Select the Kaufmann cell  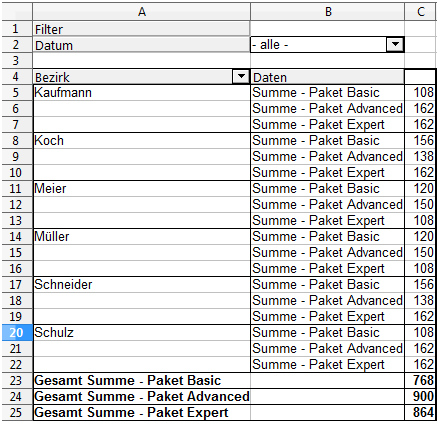coord(142,93)
